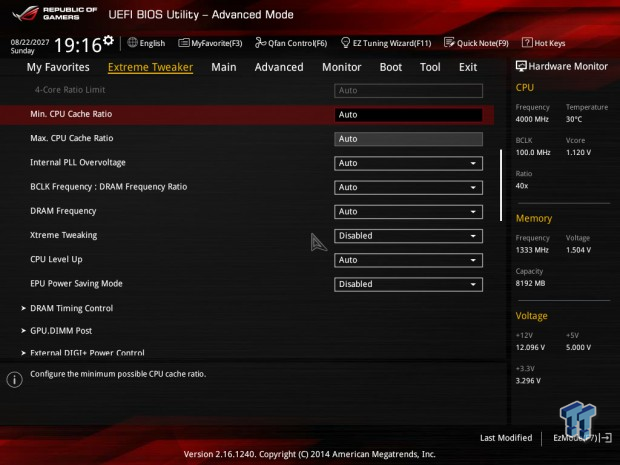Click the settings list scrollbar
This screenshot has width=620, height=465.
coord(501,185)
